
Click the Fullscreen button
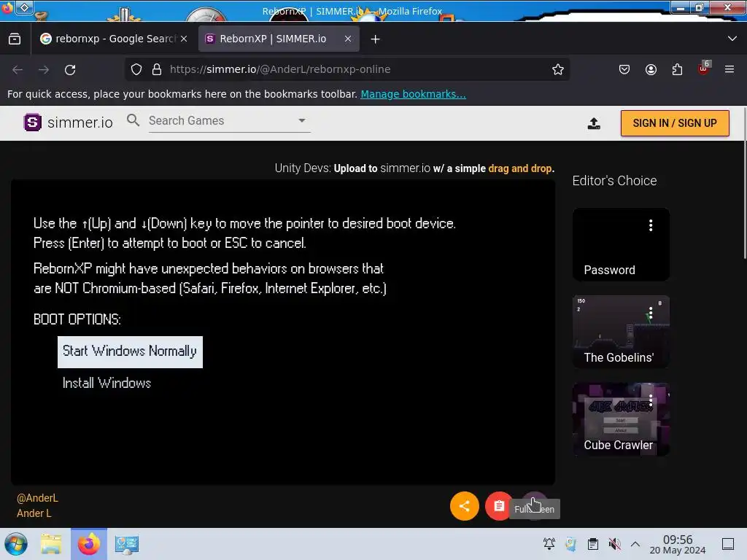pyautogui.click(x=535, y=506)
